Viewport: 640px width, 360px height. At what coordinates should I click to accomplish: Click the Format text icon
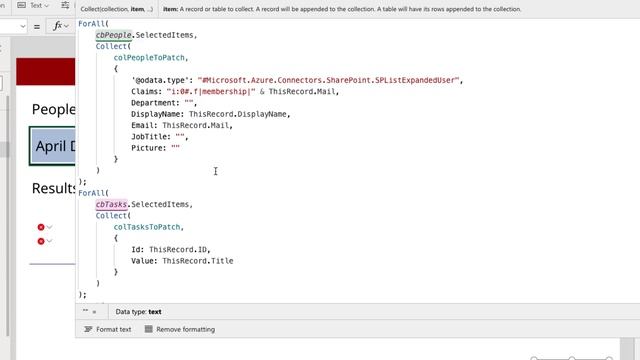tap(88, 329)
